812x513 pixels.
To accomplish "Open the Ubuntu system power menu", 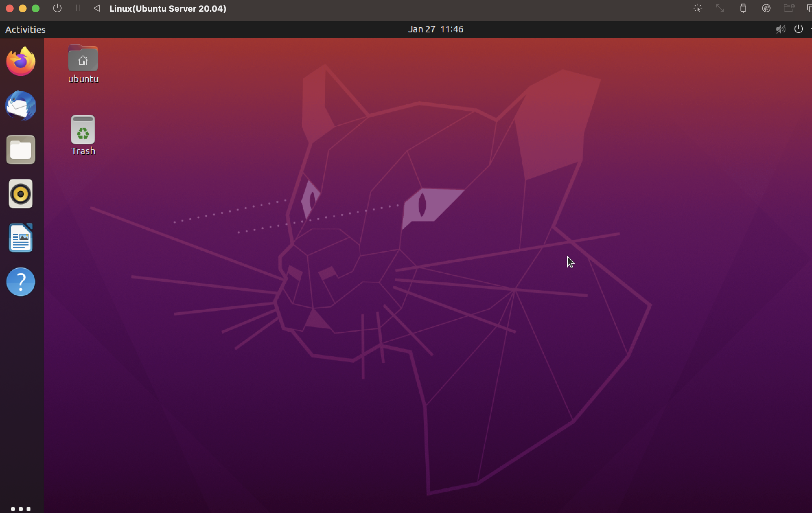I will pyautogui.click(x=798, y=29).
